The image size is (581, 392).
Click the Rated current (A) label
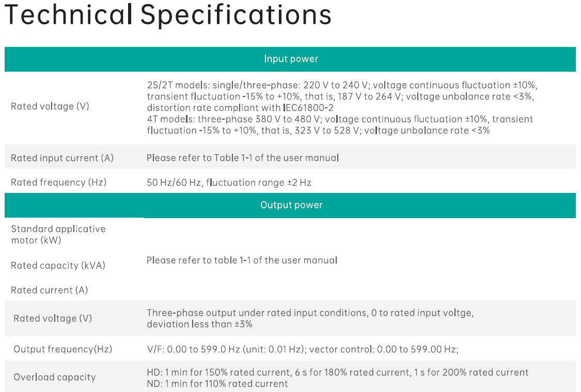point(50,290)
